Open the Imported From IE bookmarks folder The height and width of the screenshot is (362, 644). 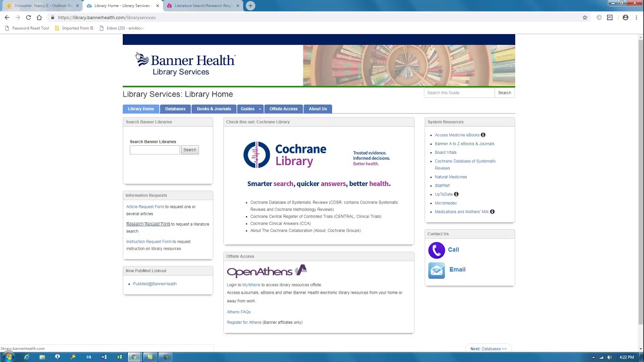[74, 28]
